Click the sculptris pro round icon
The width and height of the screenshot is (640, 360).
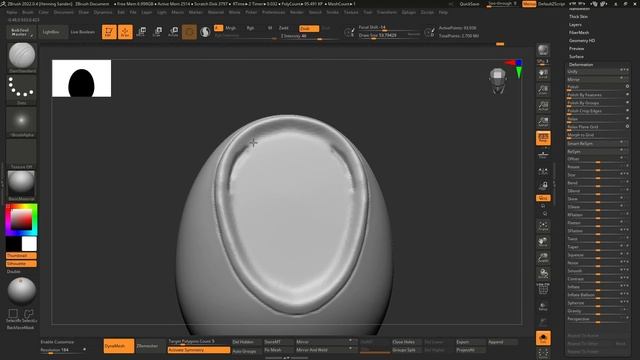[x=205, y=32]
